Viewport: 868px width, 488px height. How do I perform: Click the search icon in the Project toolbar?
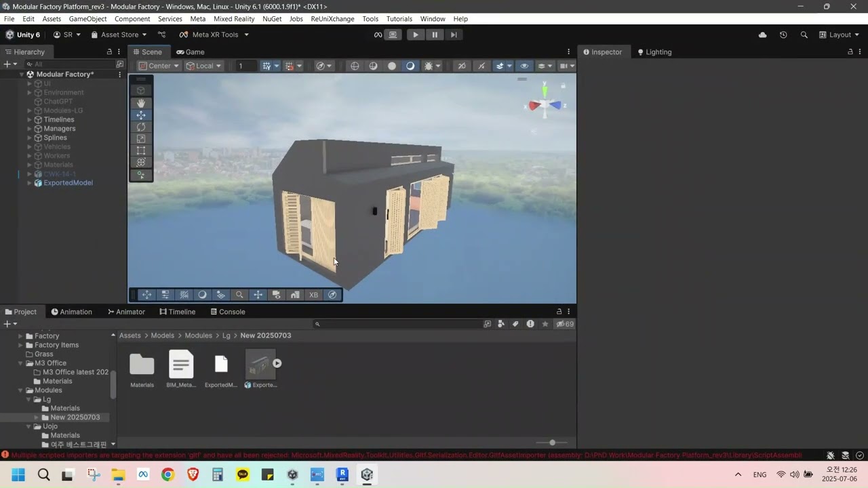click(x=317, y=324)
